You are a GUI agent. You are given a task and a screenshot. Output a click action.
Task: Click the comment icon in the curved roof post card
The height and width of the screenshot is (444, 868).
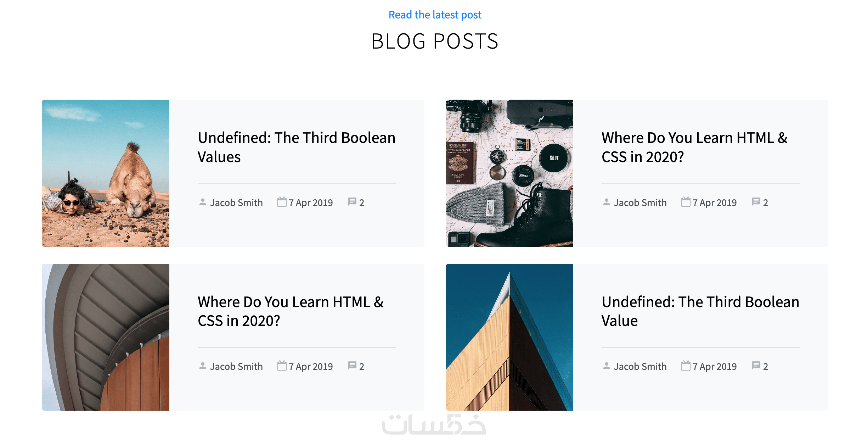352,366
